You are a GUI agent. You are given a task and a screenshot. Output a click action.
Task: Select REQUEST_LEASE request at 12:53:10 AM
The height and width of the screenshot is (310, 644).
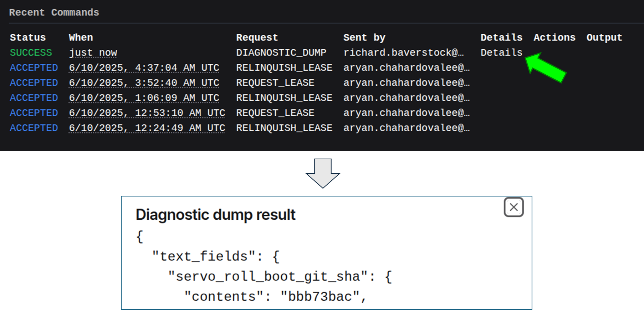pyautogui.click(x=275, y=112)
